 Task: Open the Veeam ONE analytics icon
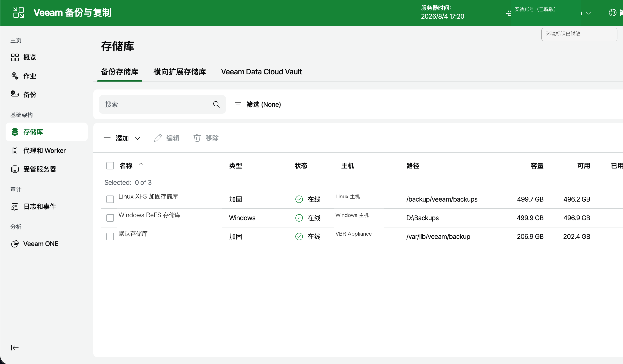15,244
